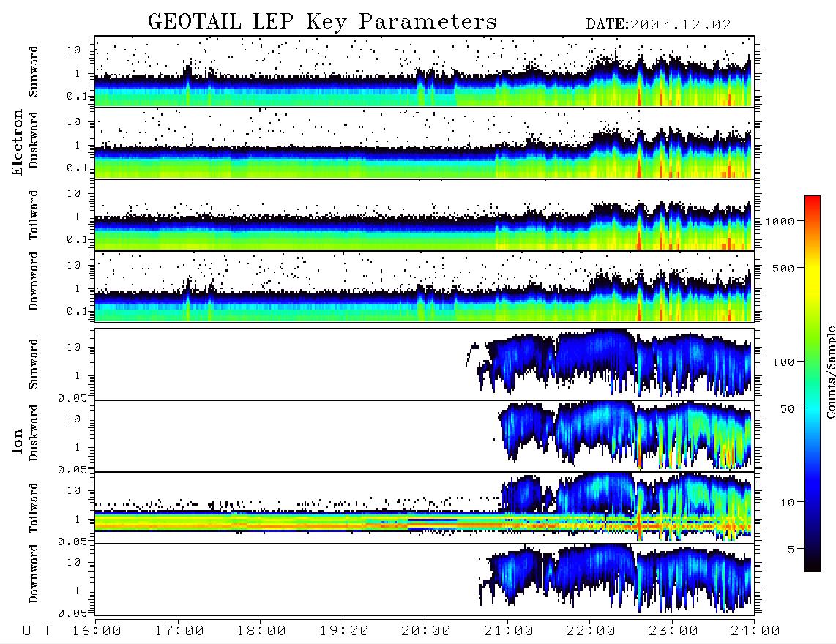Viewport: 836px width, 644px height.
Task: Click the GEOTAIL LEP Key Parameters title
Action: click(322, 22)
